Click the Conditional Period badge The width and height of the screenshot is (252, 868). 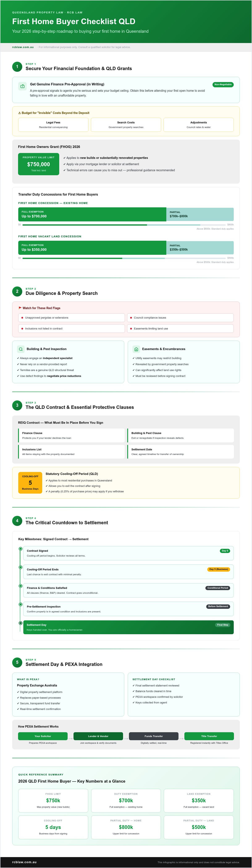tap(218, 588)
